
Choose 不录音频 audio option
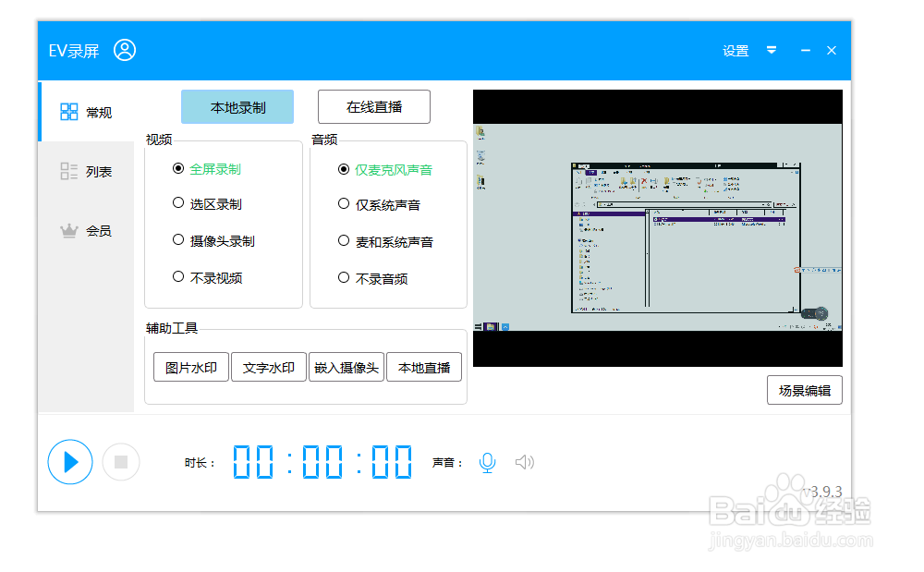(x=372, y=278)
